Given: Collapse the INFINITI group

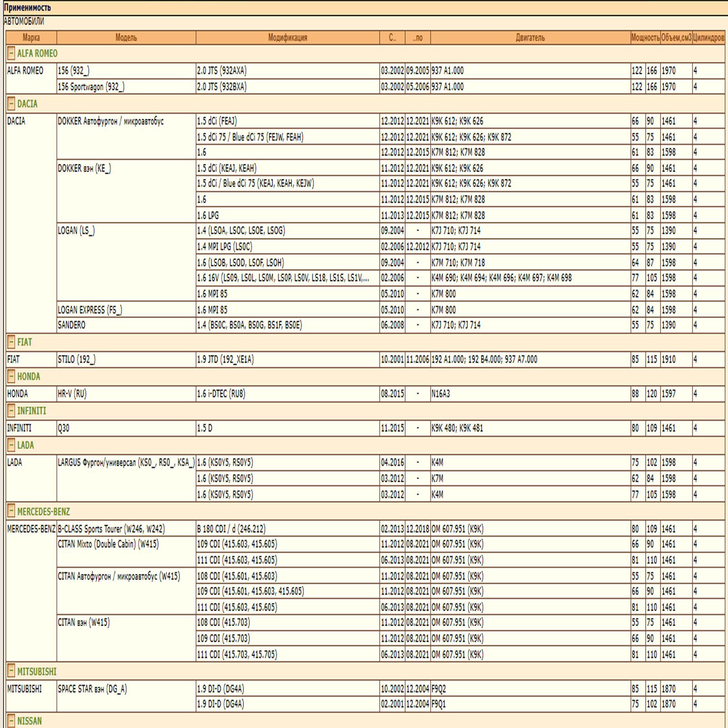Looking at the screenshot, I should coord(11,411).
